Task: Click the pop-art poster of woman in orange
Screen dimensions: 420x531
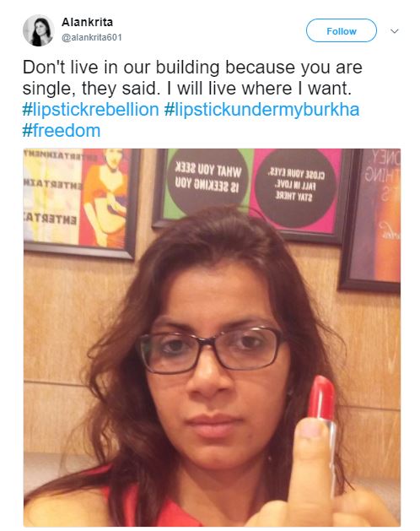Action: pyautogui.click(x=81, y=201)
